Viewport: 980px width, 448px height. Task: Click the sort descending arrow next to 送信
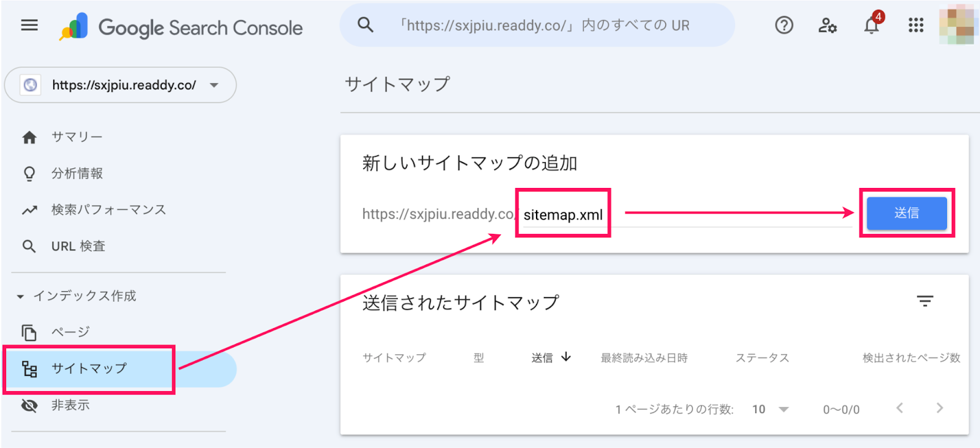tap(566, 357)
